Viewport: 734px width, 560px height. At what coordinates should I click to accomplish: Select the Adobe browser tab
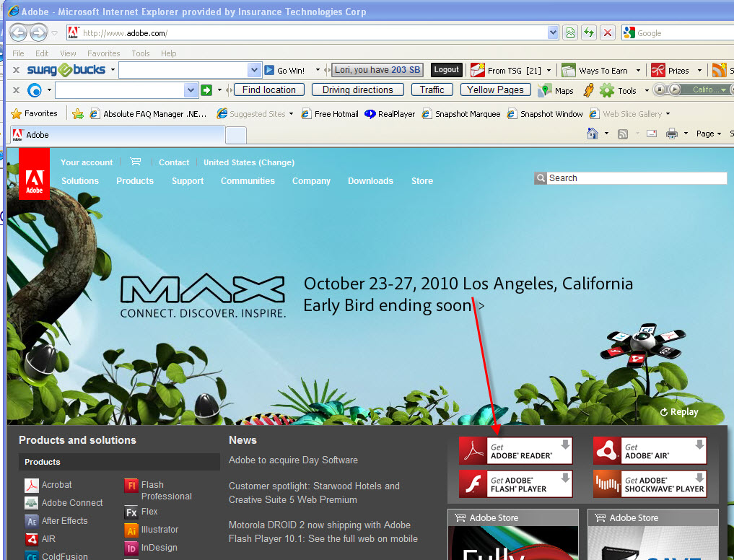click(117, 135)
